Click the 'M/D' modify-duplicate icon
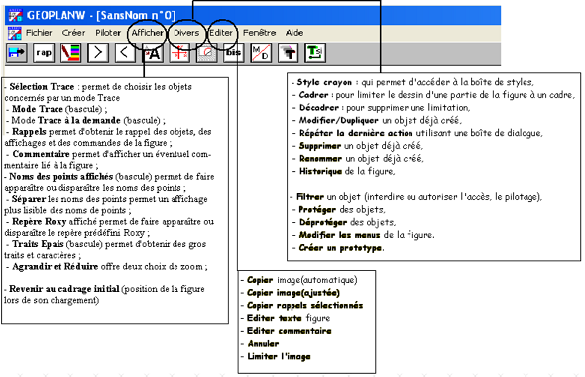 [261, 53]
